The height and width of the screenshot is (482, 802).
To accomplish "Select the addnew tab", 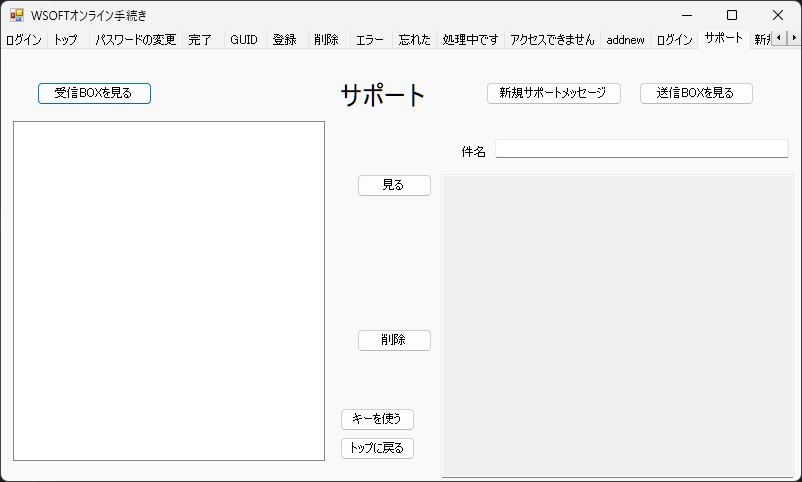I will click(626, 40).
